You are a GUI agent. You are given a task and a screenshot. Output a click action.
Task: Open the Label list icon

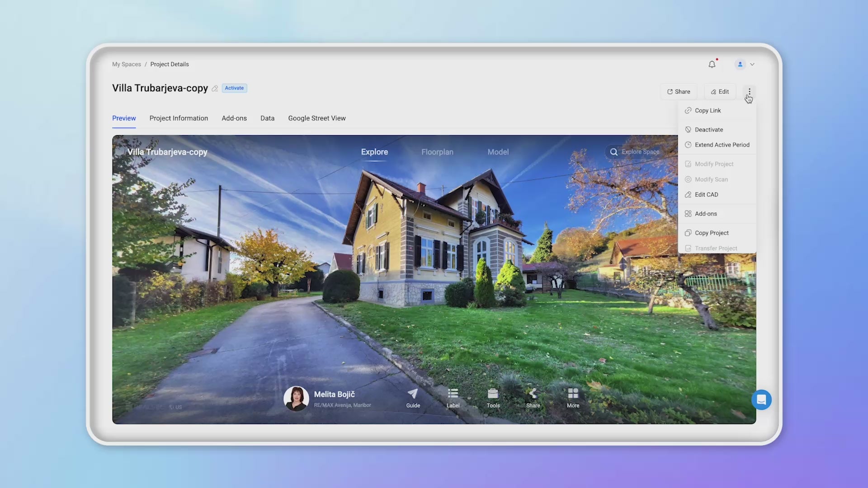pyautogui.click(x=453, y=398)
